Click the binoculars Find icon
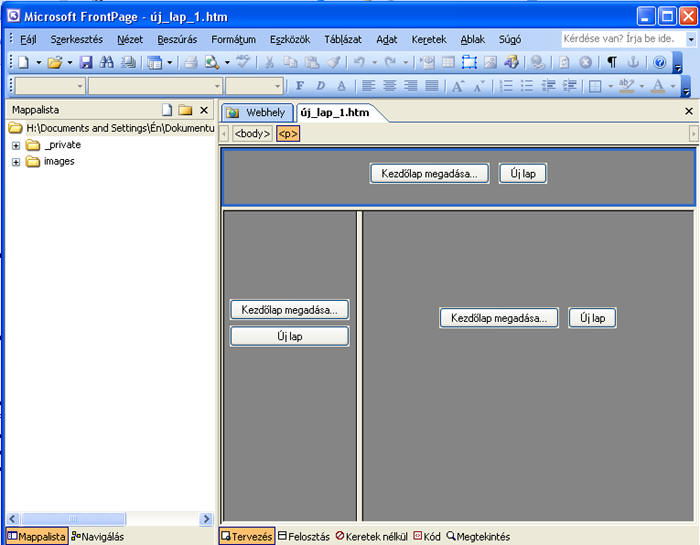This screenshot has height=545, width=700. click(x=107, y=62)
